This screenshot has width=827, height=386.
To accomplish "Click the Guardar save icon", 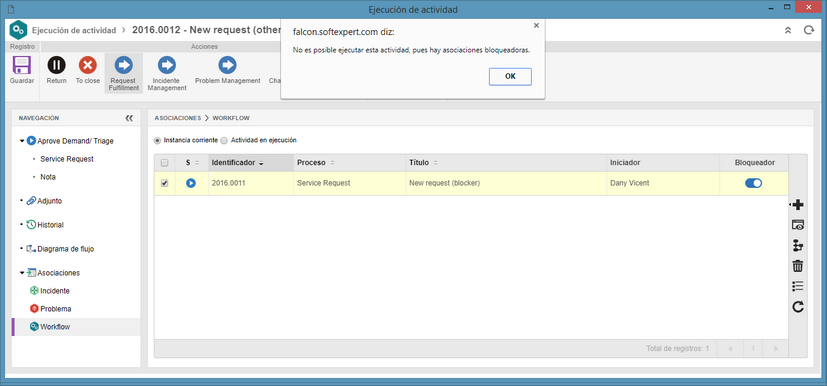I will pos(22,65).
